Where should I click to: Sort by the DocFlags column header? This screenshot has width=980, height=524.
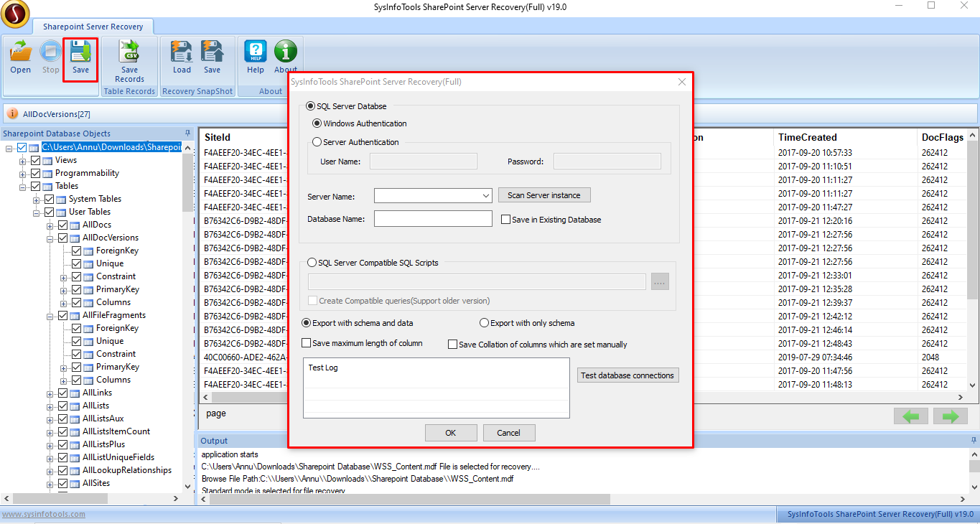[x=942, y=137]
